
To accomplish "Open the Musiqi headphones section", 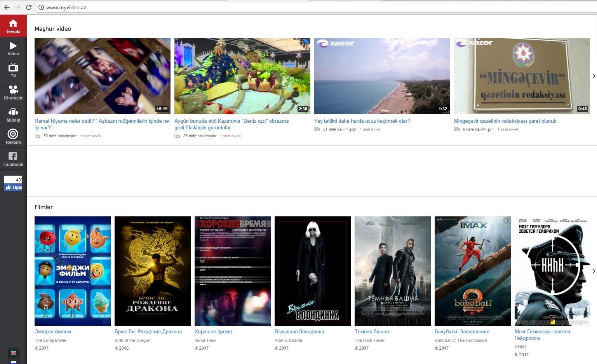I will coord(13,115).
